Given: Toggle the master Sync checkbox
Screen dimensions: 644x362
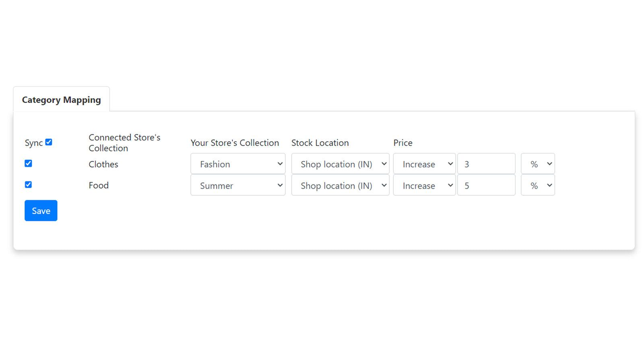Looking at the screenshot, I should 49,142.
